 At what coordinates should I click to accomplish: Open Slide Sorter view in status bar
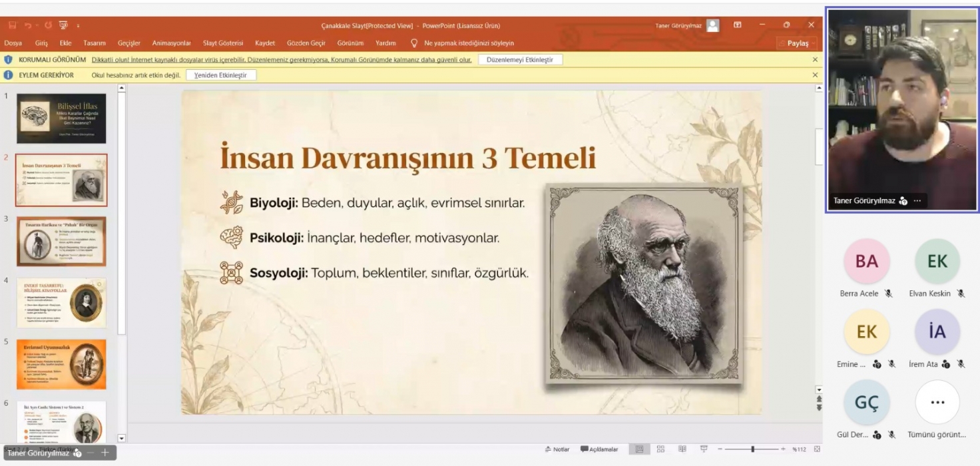660,449
